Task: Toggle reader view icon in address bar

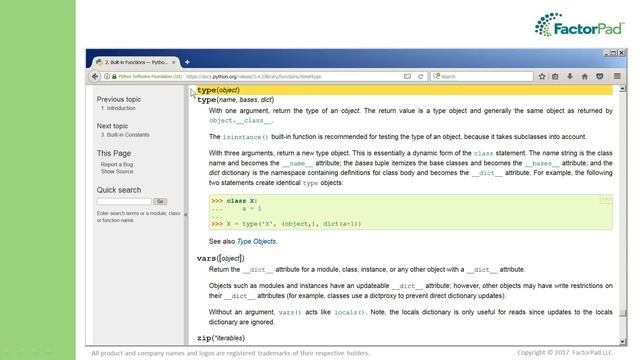Action: 407,76
